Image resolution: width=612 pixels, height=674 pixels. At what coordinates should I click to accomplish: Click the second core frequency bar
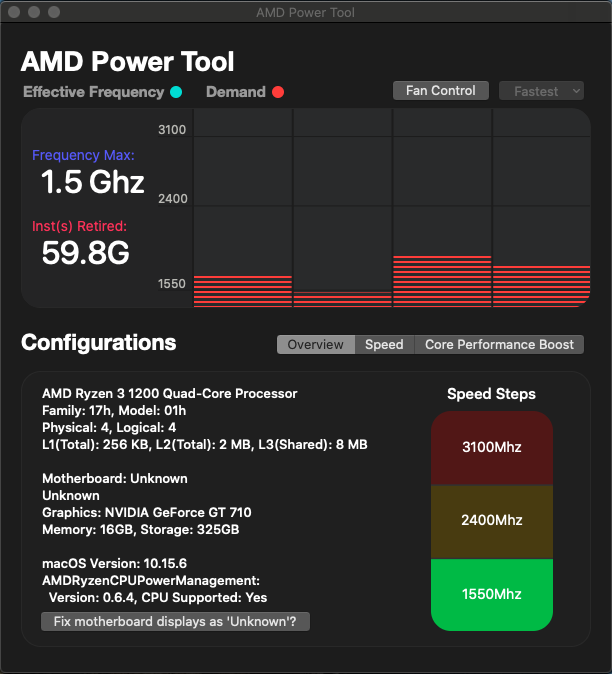343,298
